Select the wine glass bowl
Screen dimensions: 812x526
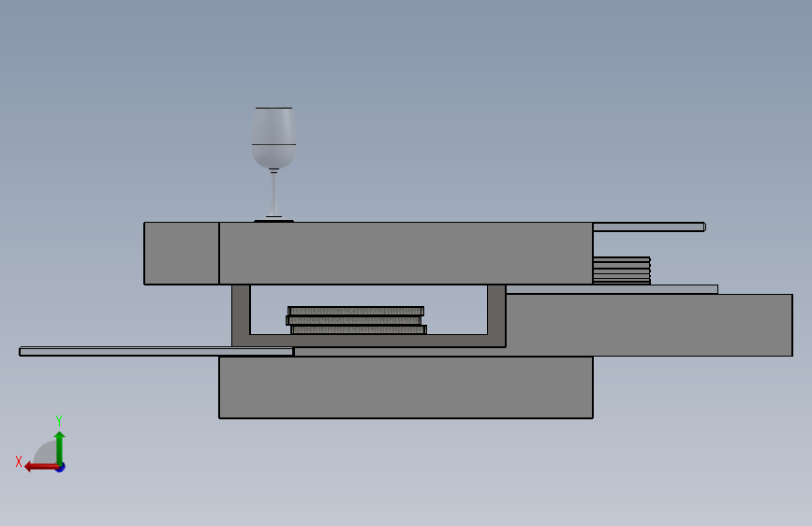(274, 138)
